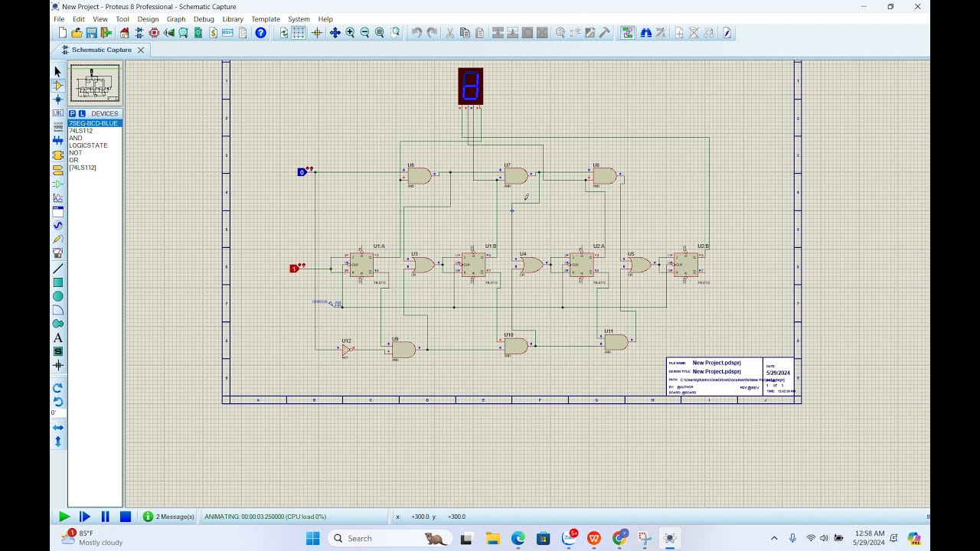Select the Junction Dot tool
The height and width of the screenshot is (551, 980).
(57, 99)
